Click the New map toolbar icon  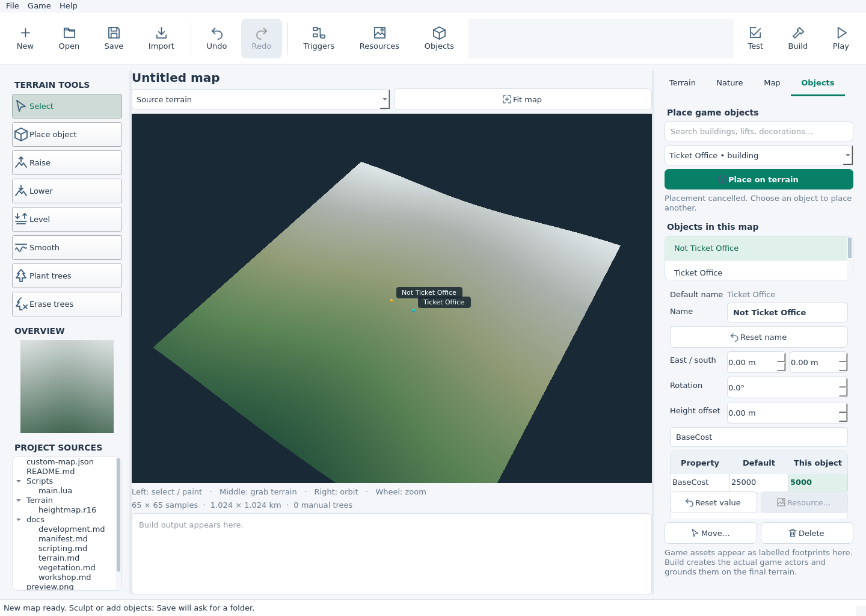(x=25, y=38)
